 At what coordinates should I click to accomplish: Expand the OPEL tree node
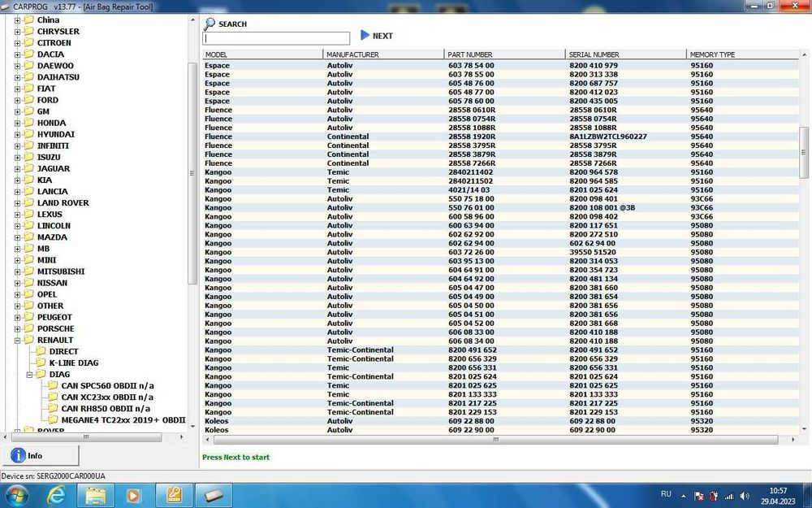pyautogui.click(x=17, y=294)
